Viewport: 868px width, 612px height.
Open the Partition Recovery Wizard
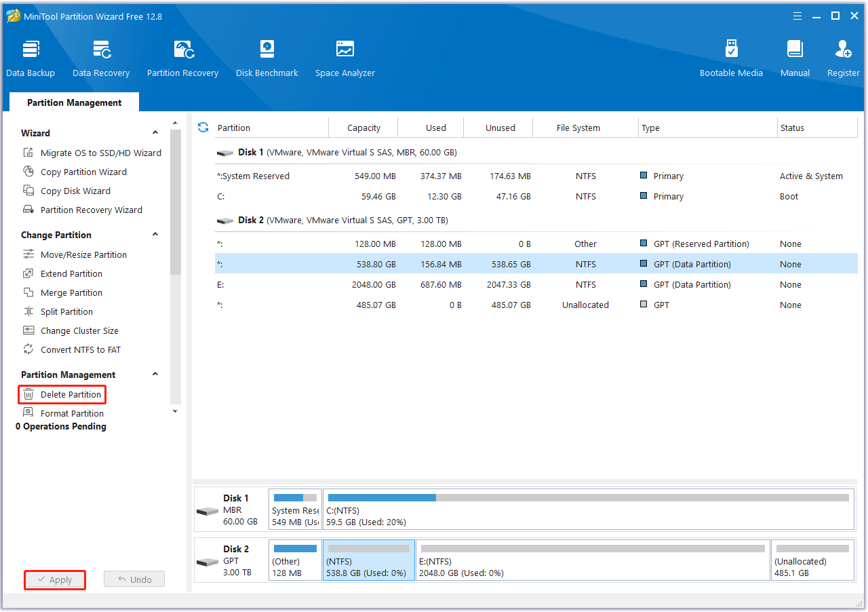coord(83,210)
